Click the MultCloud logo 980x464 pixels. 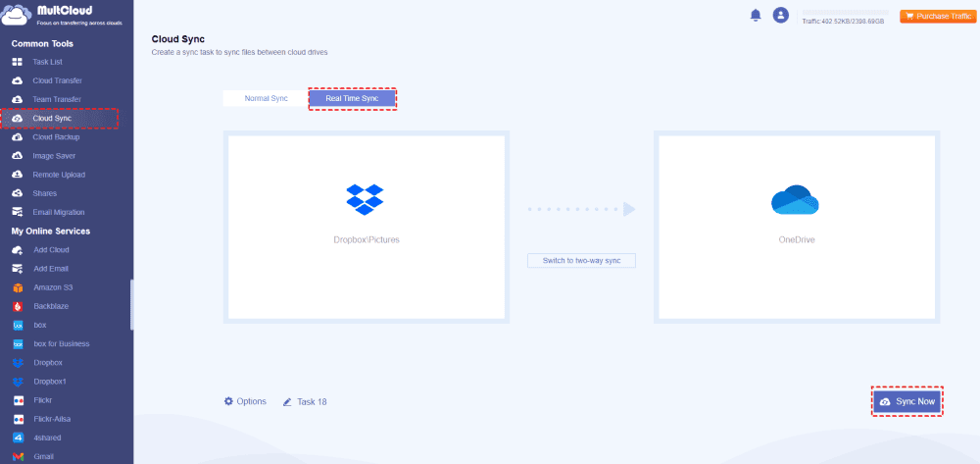click(x=62, y=15)
